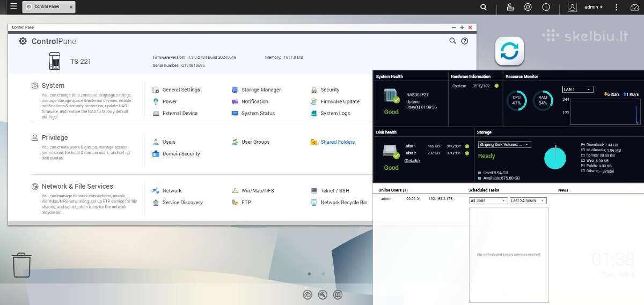Viewport: 644px width, 305px height.
Task: Select the Multimedia folder size entry
Action: point(601,151)
